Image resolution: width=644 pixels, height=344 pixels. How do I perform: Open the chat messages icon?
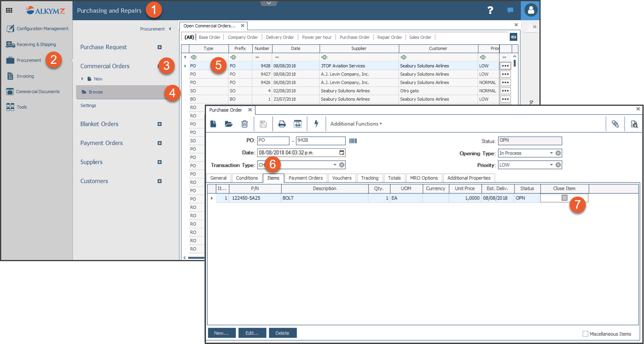(x=510, y=10)
